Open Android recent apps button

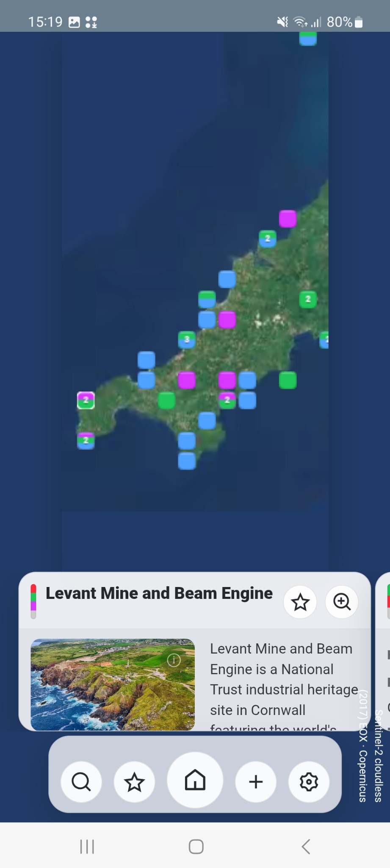click(x=87, y=847)
